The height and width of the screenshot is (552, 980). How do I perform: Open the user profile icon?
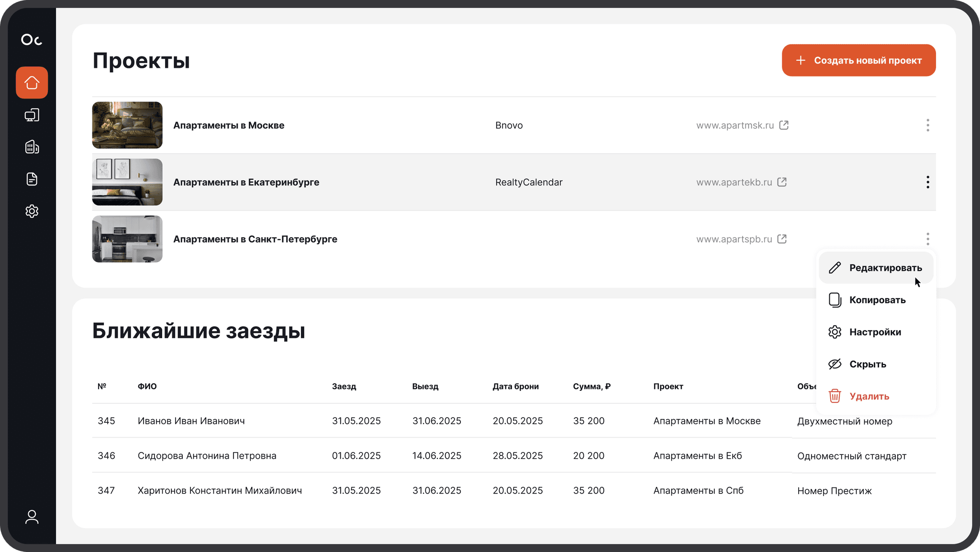coord(32,517)
